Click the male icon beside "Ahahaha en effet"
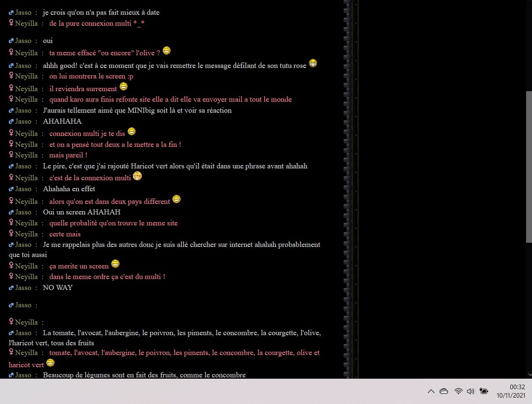 pyautogui.click(x=11, y=189)
